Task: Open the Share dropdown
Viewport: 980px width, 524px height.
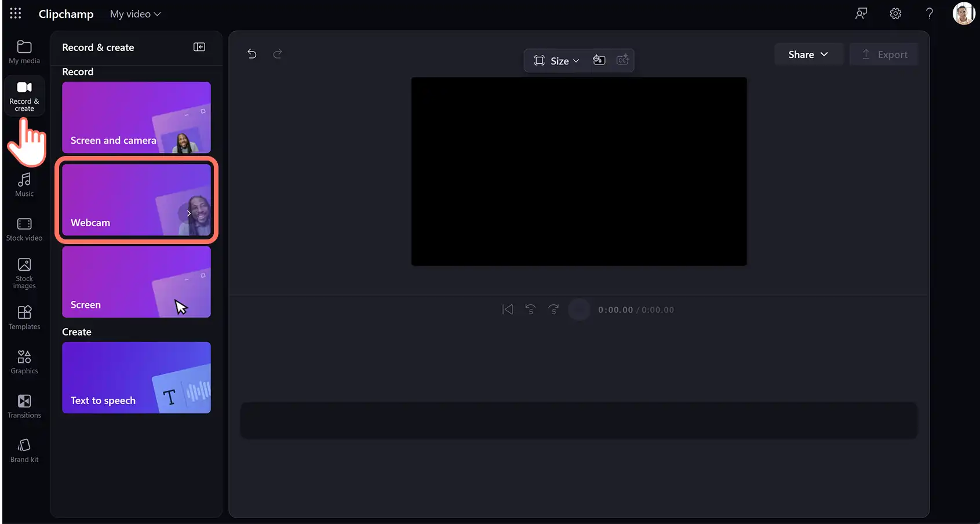Action: pyautogui.click(x=808, y=54)
